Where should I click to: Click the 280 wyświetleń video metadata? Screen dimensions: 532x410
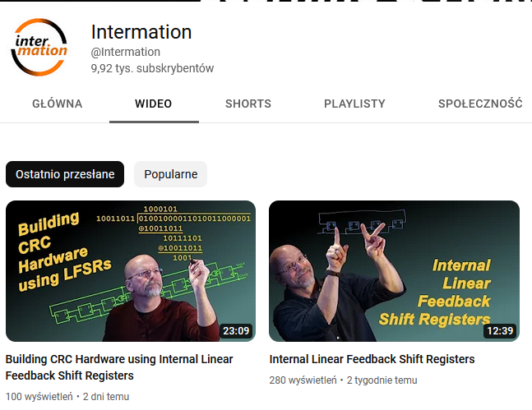pyautogui.click(x=303, y=380)
